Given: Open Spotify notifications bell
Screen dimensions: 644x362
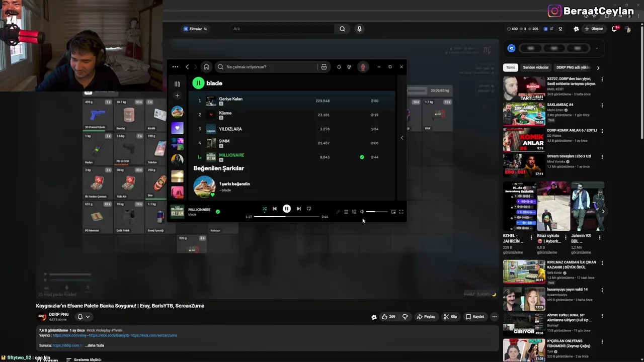Looking at the screenshot, I should tap(339, 67).
